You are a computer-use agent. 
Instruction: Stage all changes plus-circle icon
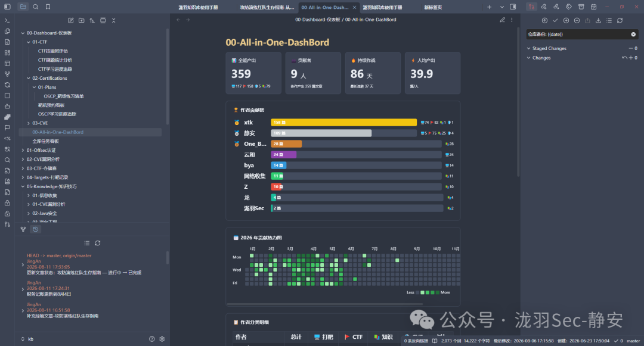(566, 20)
